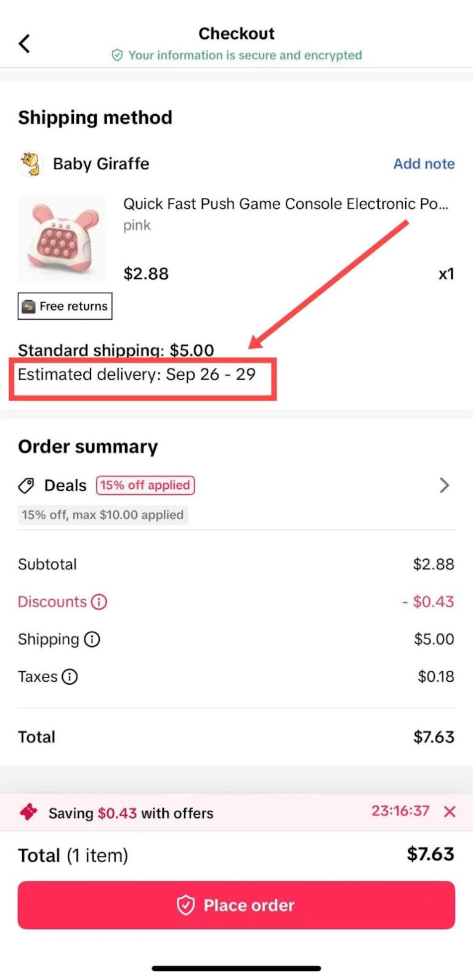Screen dimensions: 473x980
Task: Open the 15% off applied deal details
Action: tap(145, 486)
